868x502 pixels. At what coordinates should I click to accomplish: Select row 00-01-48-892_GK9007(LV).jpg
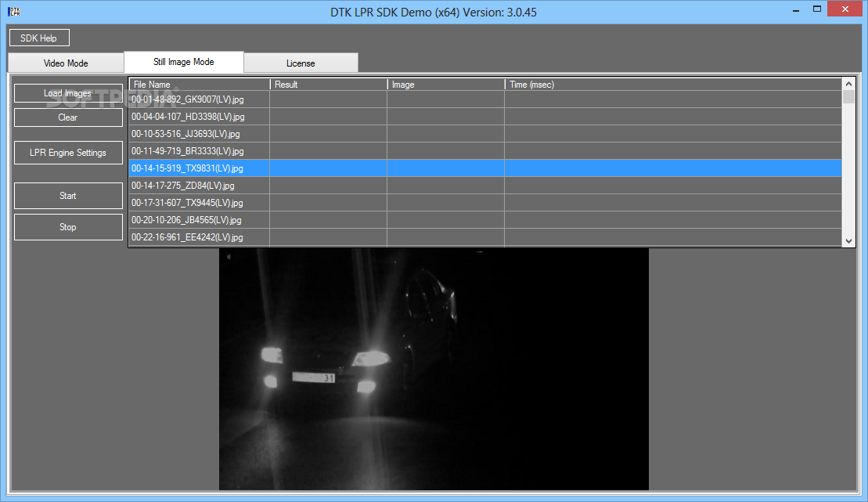485,99
